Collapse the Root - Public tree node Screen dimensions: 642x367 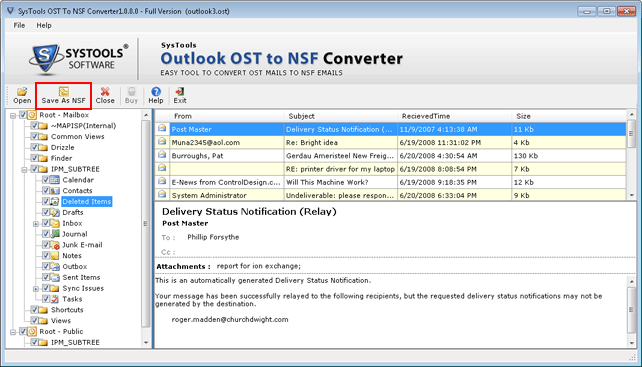[x=13, y=332]
